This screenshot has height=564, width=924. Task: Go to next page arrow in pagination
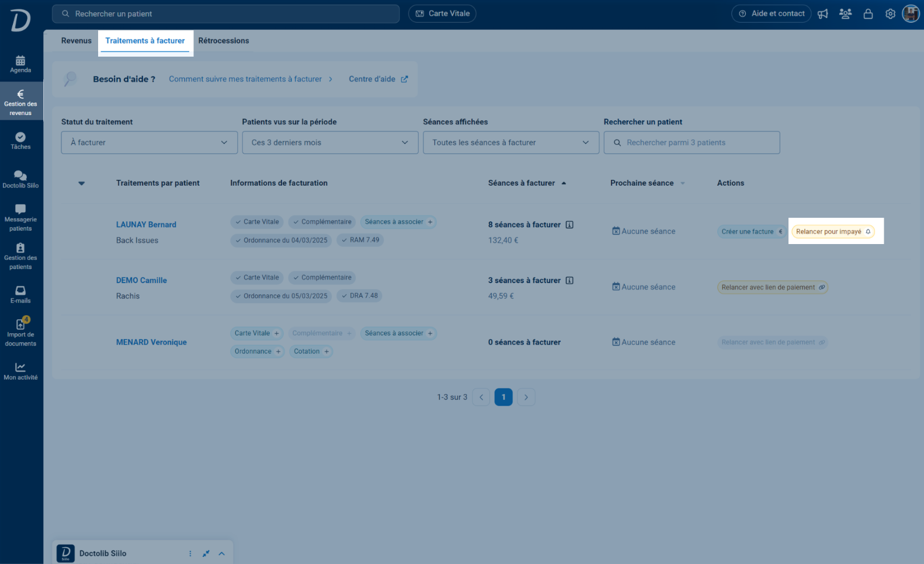pyautogui.click(x=526, y=397)
